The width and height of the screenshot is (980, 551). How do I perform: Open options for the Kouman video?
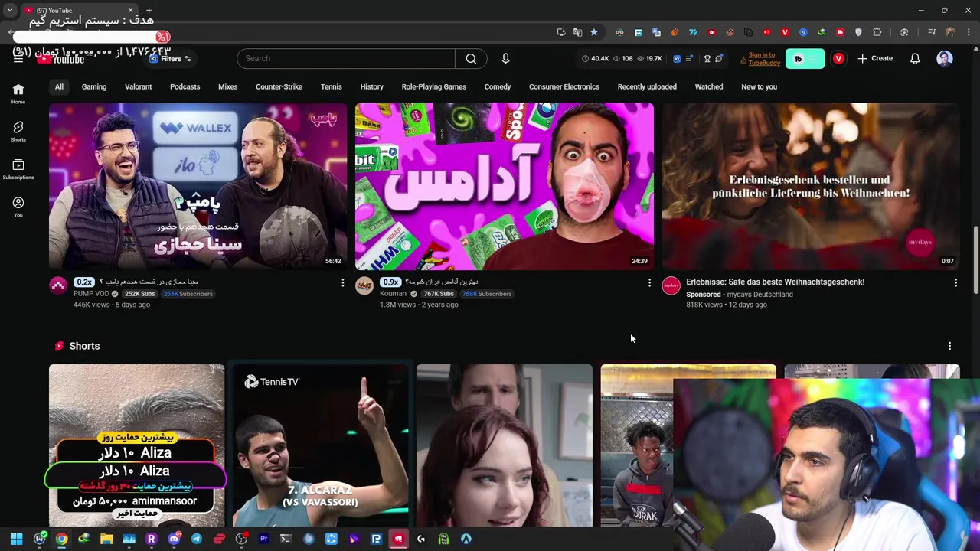tap(649, 283)
